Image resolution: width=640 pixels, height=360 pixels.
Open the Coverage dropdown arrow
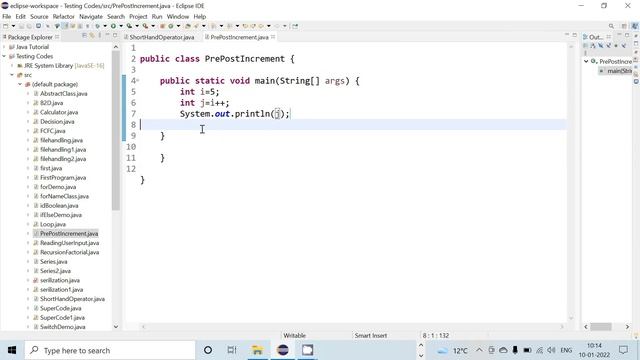[x=137, y=26]
